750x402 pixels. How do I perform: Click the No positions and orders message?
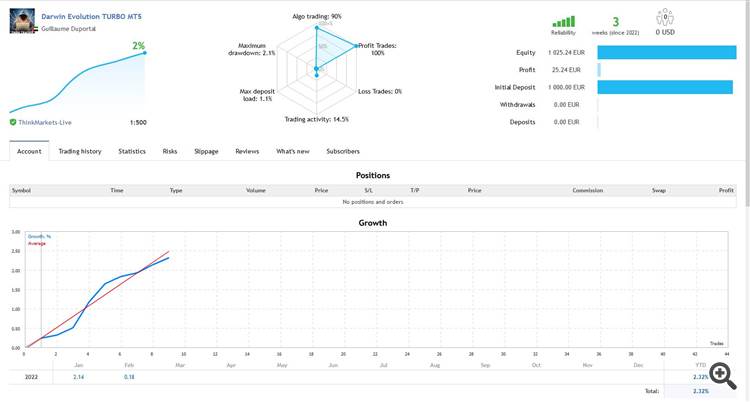(373, 202)
